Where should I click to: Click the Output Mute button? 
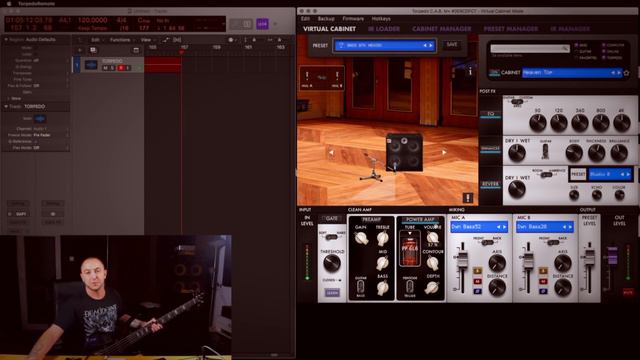[x=628, y=292]
